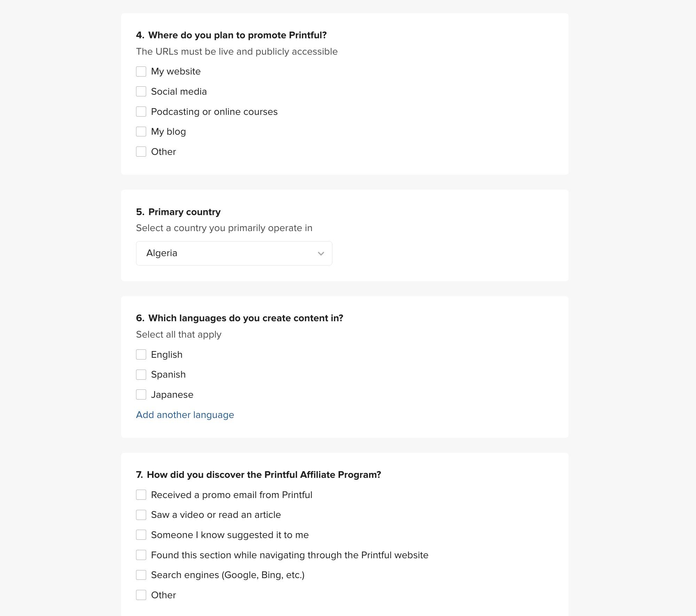
Task: Click the Social media label text
Action: pyautogui.click(x=179, y=92)
